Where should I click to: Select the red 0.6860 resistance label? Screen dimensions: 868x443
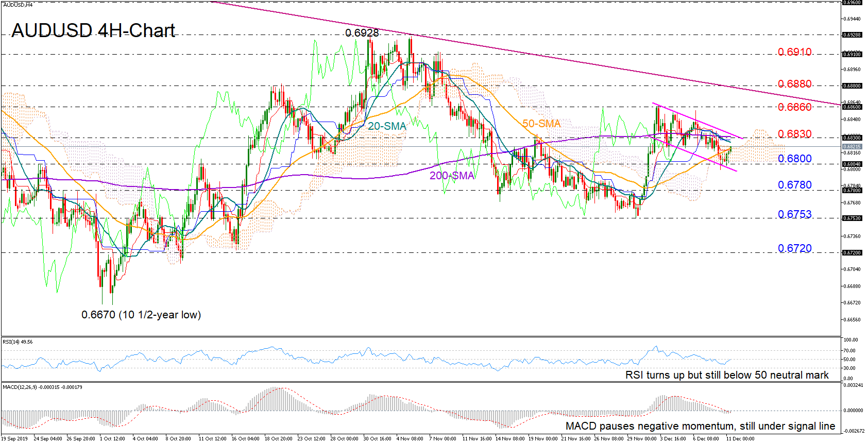click(794, 107)
